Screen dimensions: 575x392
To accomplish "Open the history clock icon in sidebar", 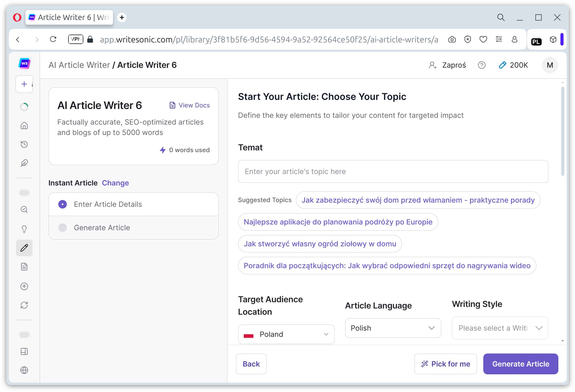I will pyautogui.click(x=24, y=144).
